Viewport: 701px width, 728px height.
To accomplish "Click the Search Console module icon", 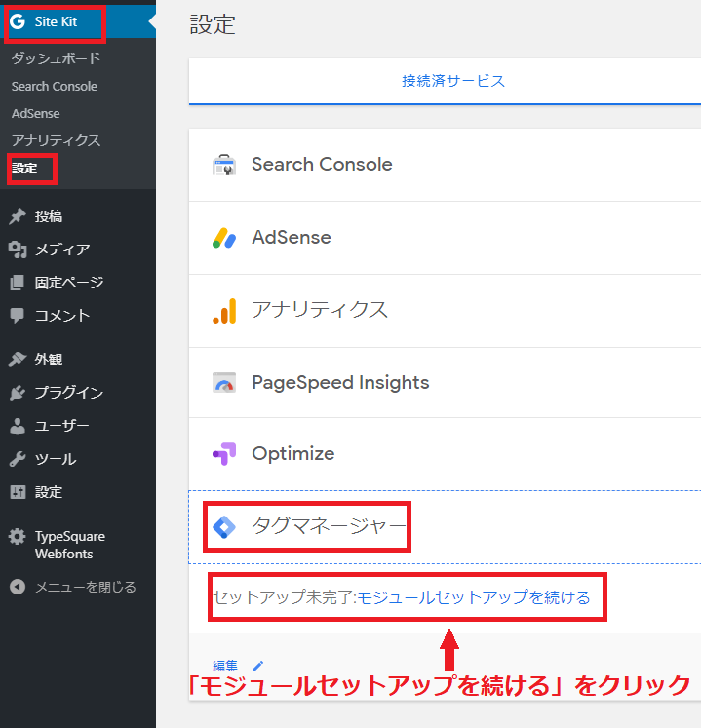I will [224, 165].
